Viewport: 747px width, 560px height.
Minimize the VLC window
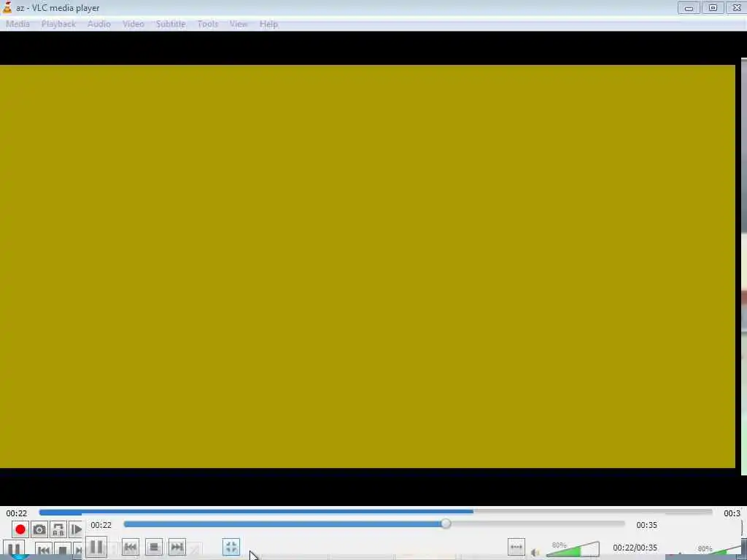[689, 7]
